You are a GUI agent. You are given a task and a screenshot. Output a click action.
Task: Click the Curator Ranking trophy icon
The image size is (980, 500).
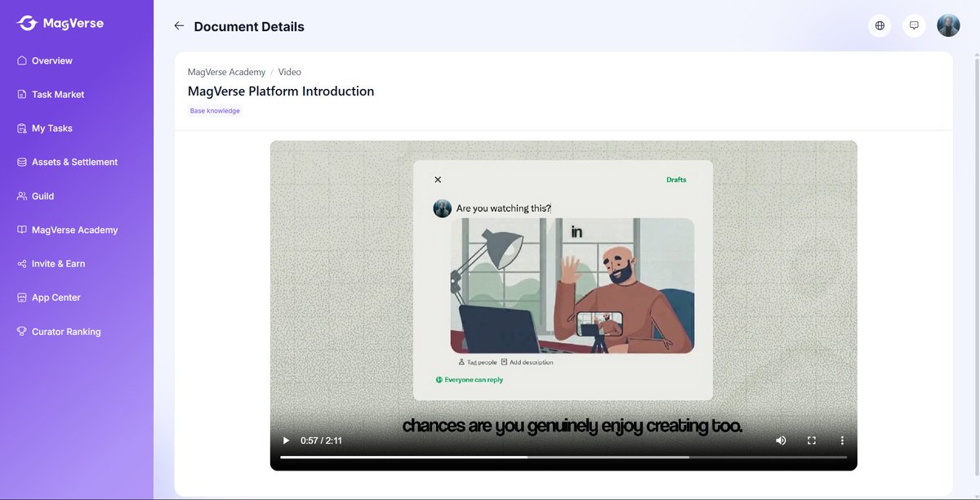coord(22,332)
